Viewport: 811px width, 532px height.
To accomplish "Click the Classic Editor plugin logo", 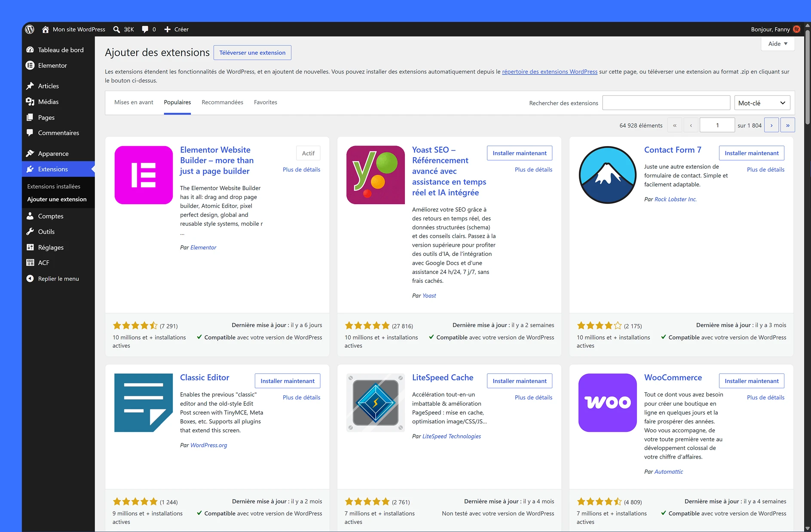I will 144,403.
